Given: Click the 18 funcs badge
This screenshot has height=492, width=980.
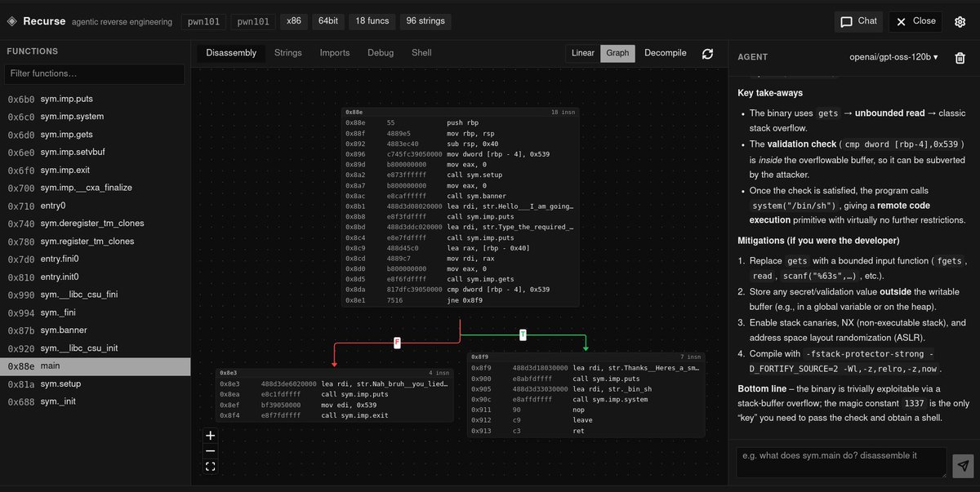Looking at the screenshot, I should coord(371,21).
